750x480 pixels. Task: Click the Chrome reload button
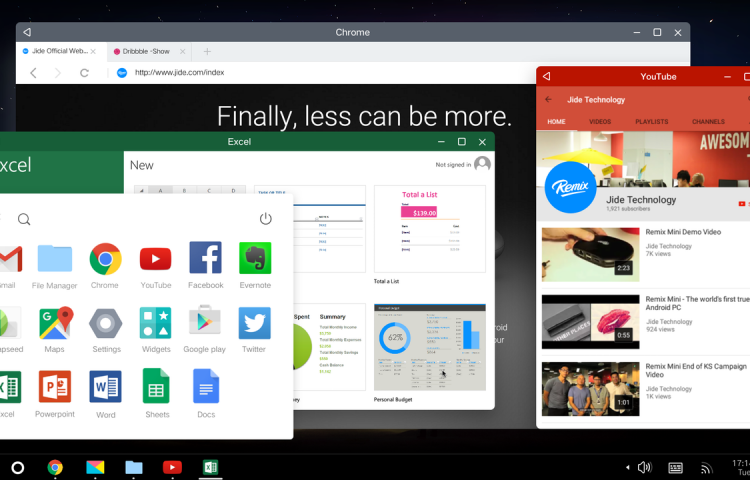(84, 72)
